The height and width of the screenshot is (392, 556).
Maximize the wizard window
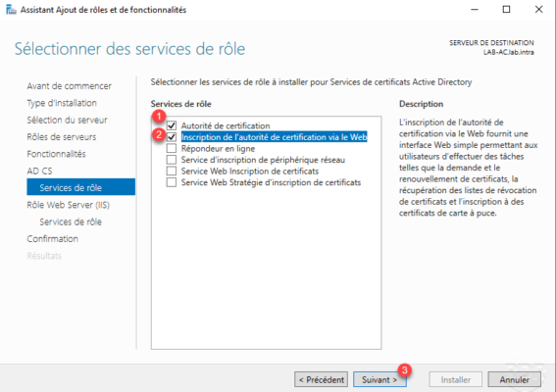tap(506, 10)
